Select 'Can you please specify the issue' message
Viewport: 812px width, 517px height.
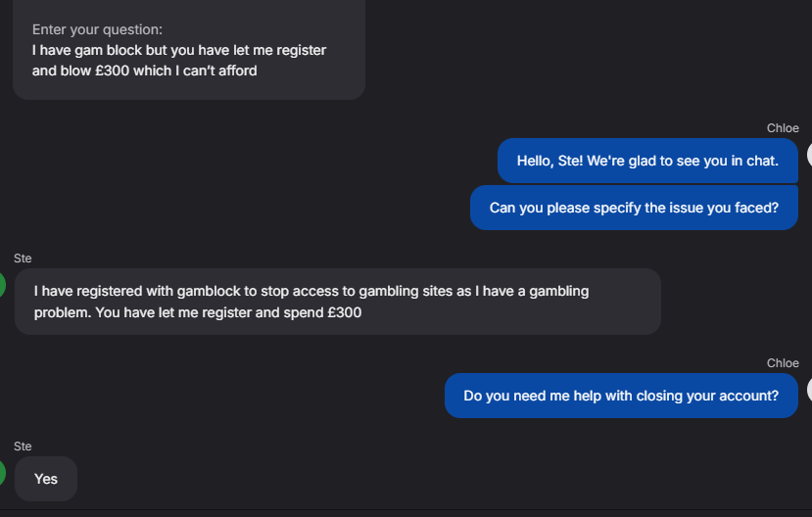coord(634,208)
